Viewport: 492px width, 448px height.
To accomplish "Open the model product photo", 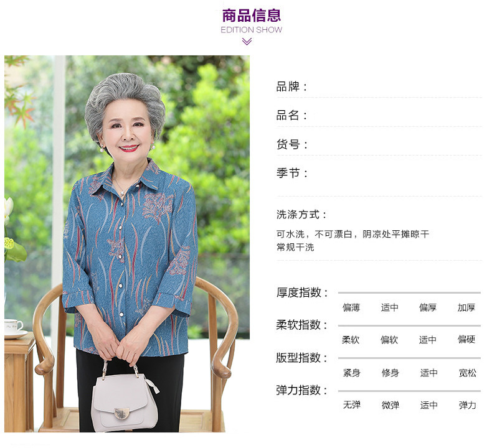I will click(x=127, y=243).
